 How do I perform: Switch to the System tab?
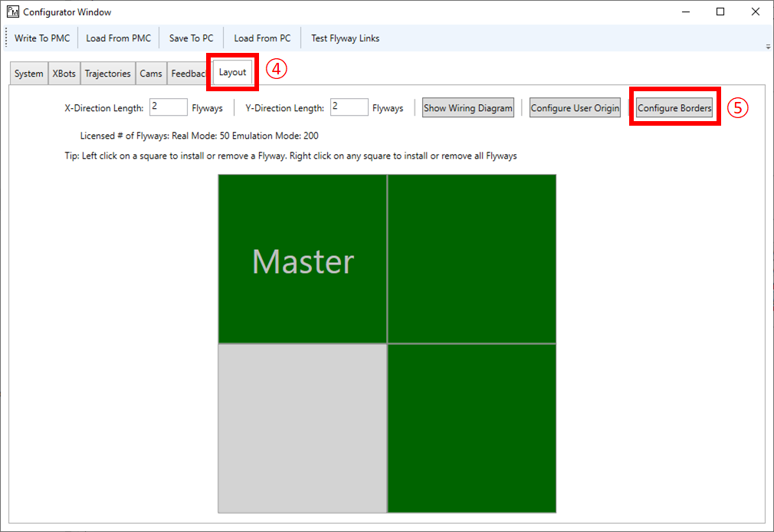[28, 73]
